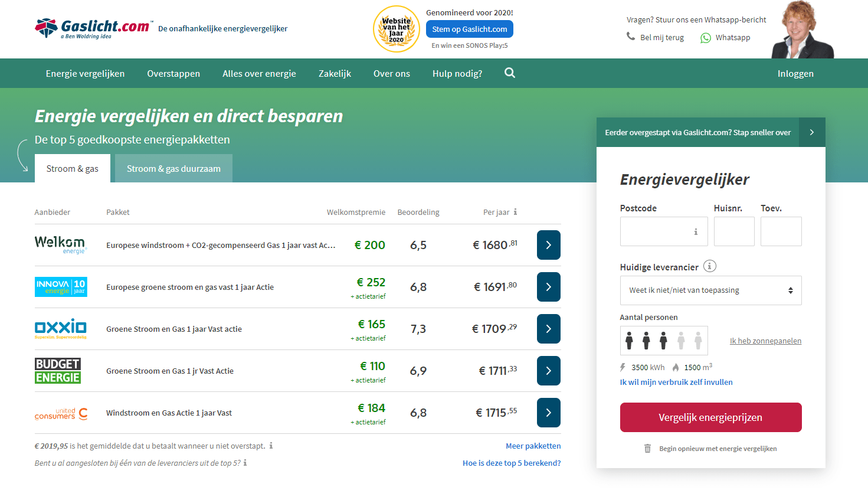Click Meer pakketten link
868x500 pixels.
533,446
